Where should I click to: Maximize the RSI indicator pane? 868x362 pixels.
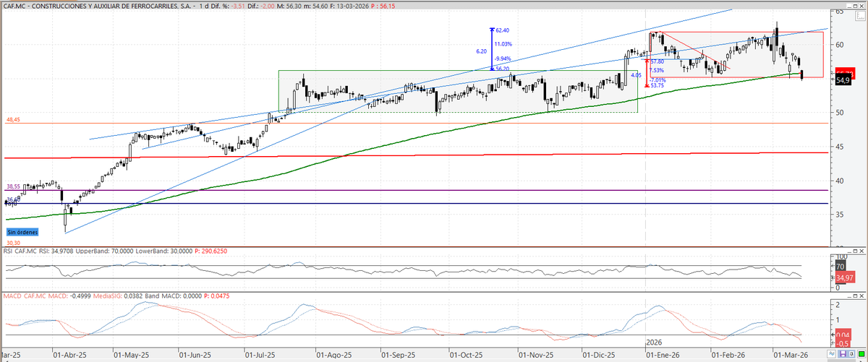pos(855,251)
